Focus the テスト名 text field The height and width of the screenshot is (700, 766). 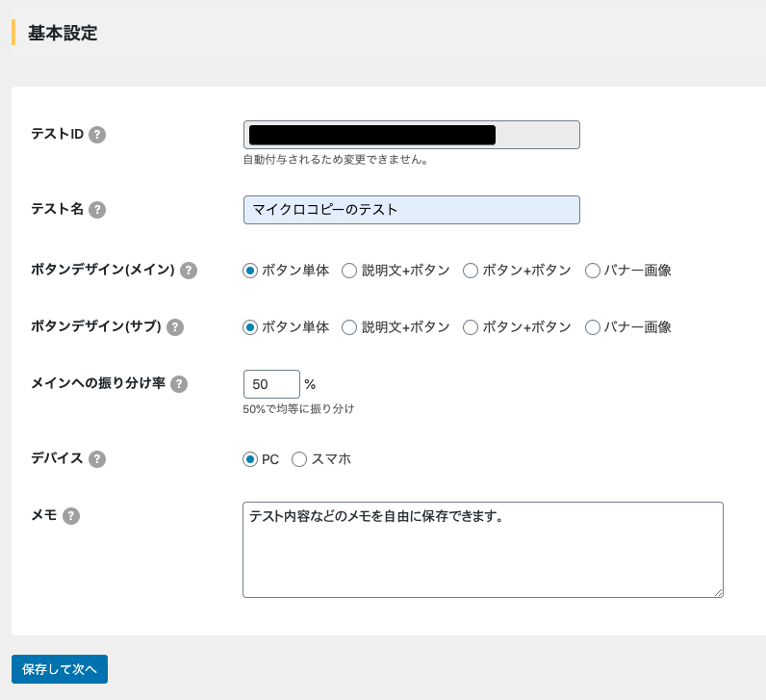pos(412,210)
